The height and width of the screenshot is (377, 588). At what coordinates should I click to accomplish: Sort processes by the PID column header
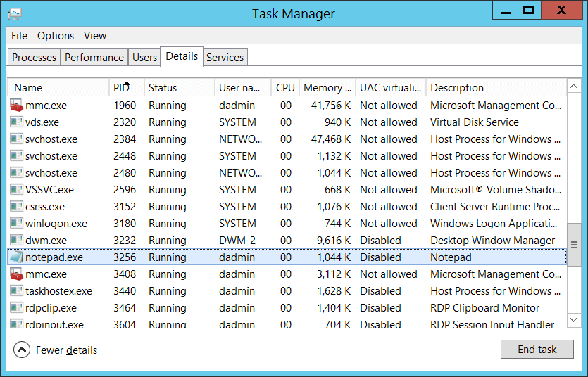coord(121,88)
